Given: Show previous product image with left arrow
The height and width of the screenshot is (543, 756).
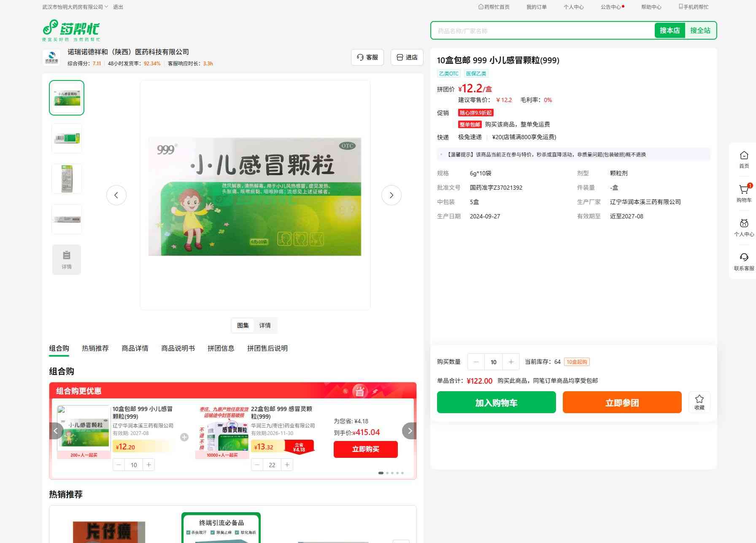Looking at the screenshot, I should click(116, 195).
